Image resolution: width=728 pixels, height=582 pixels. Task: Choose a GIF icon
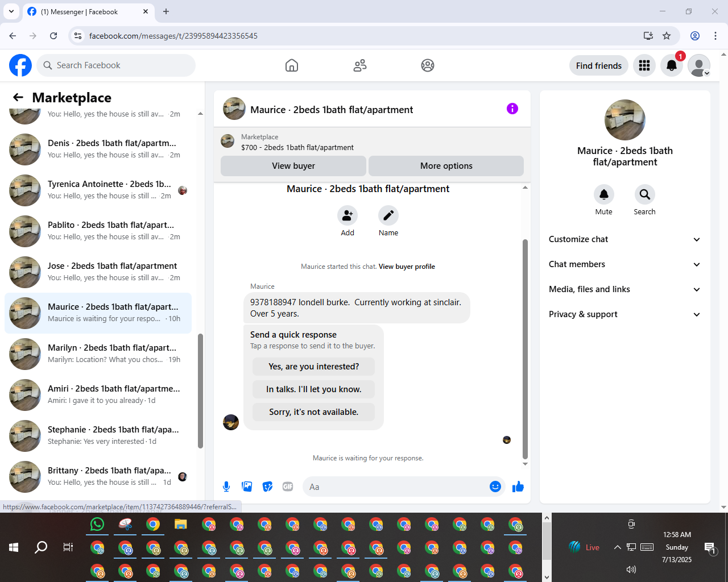(288, 487)
